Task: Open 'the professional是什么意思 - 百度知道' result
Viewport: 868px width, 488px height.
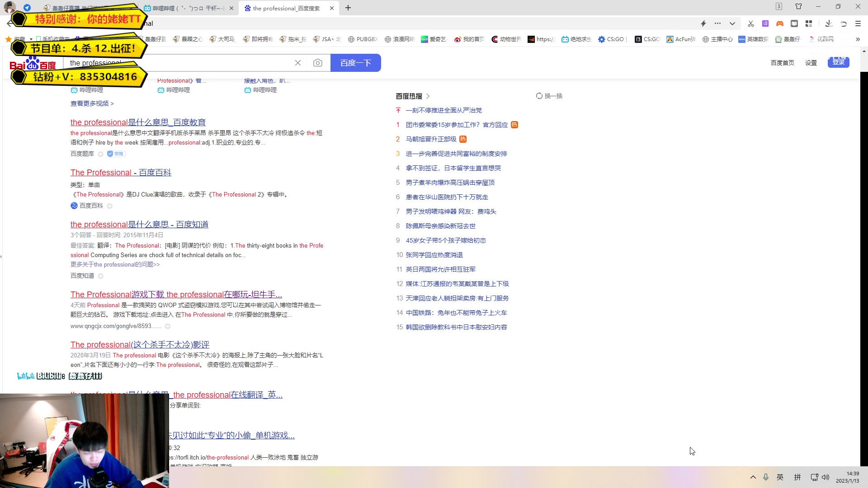Action: click(x=139, y=225)
